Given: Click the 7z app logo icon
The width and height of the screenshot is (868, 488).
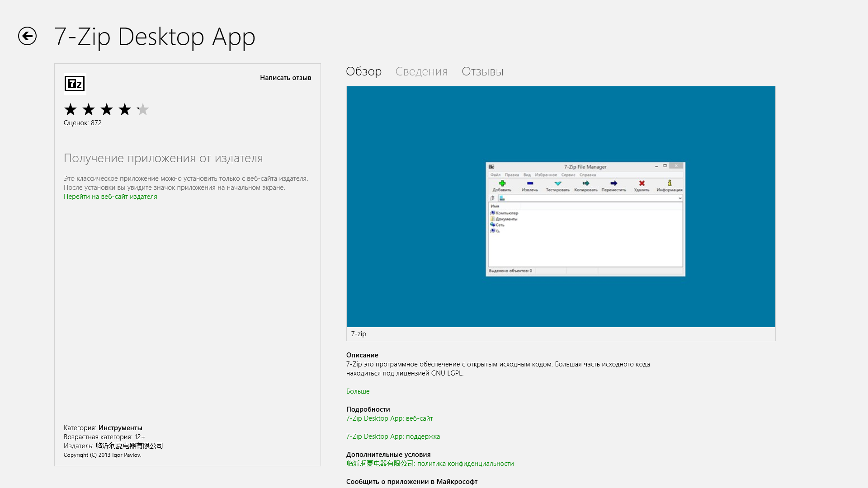Looking at the screenshot, I should 75,84.
